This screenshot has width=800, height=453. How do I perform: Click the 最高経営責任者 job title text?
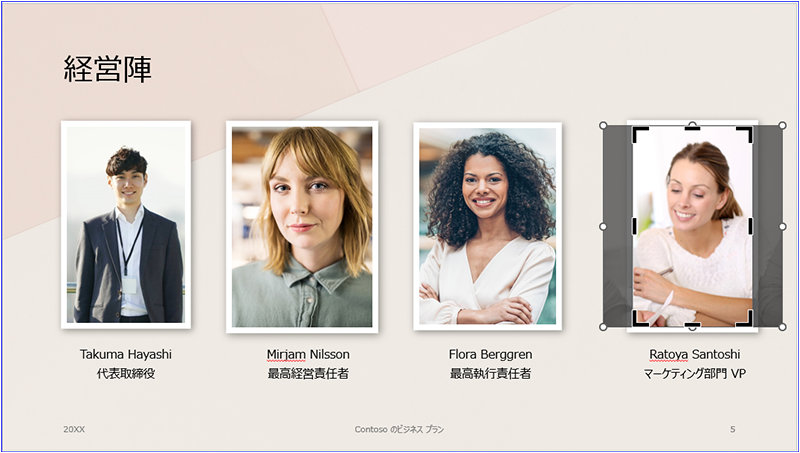308,373
